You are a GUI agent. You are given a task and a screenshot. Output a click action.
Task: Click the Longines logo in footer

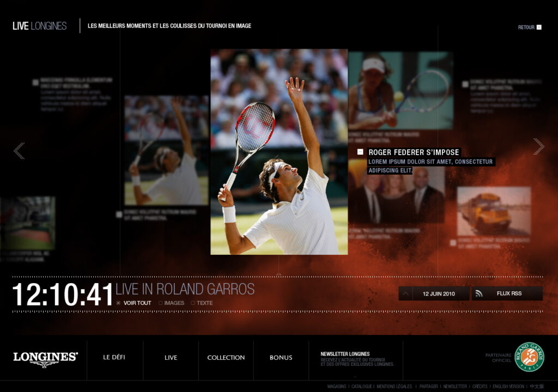pyautogui.click(x=45, y=359)
